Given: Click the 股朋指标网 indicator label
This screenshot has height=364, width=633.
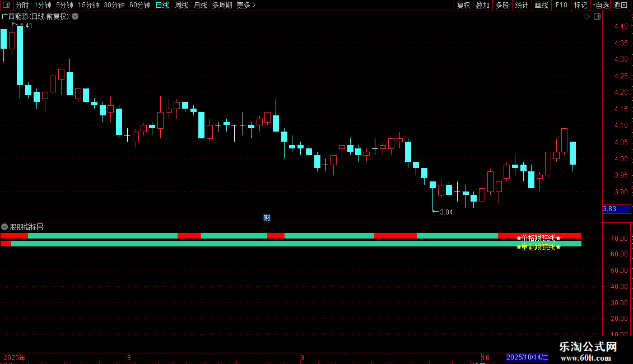Looking at the screenshot, I should click(x=27, y=227).
